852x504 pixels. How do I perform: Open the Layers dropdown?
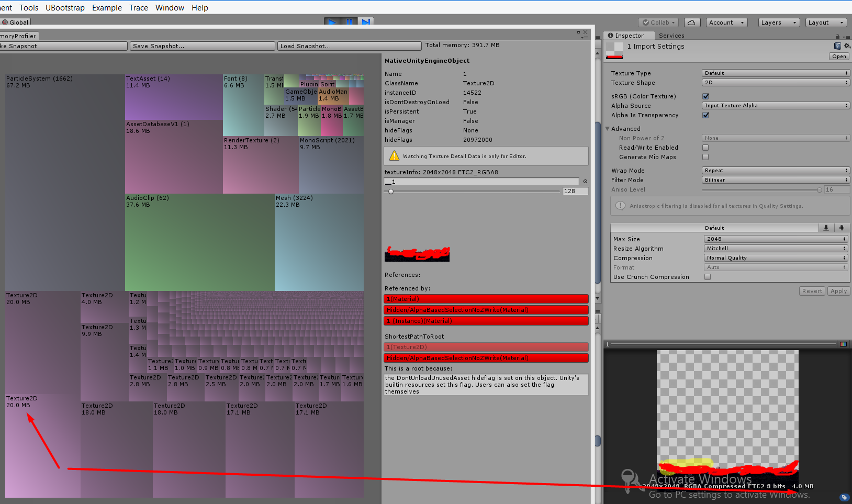coord(779,23)
